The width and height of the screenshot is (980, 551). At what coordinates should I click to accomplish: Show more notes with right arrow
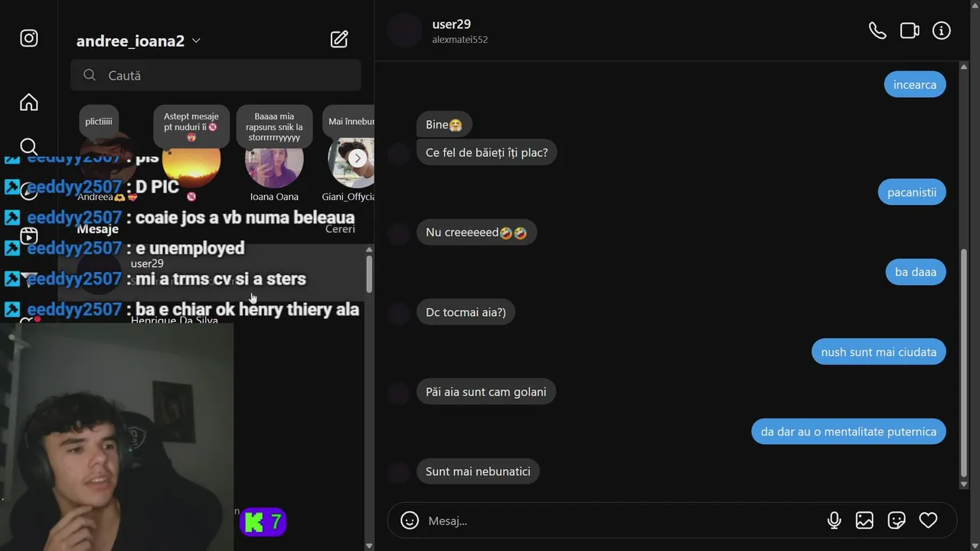[358, 158]
